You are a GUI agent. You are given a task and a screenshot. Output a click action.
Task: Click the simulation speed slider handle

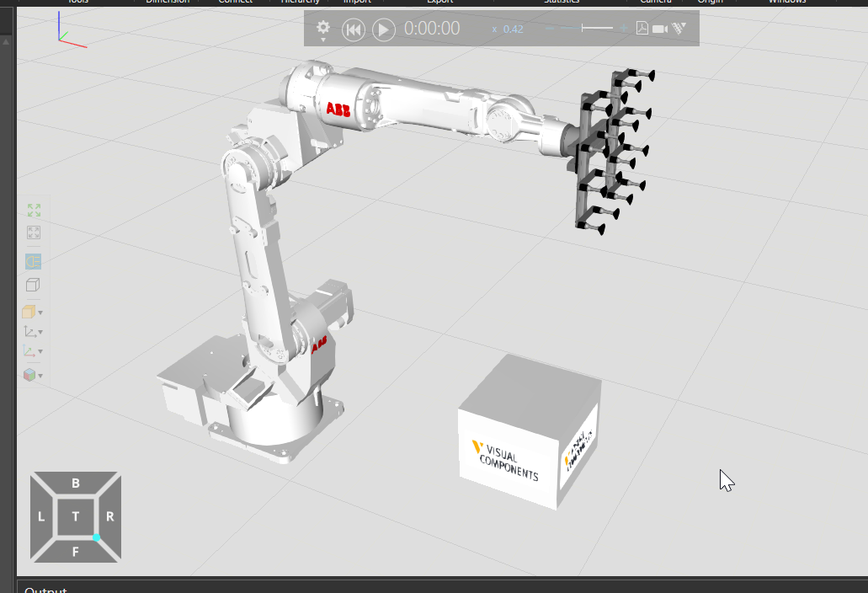(583, 29)
